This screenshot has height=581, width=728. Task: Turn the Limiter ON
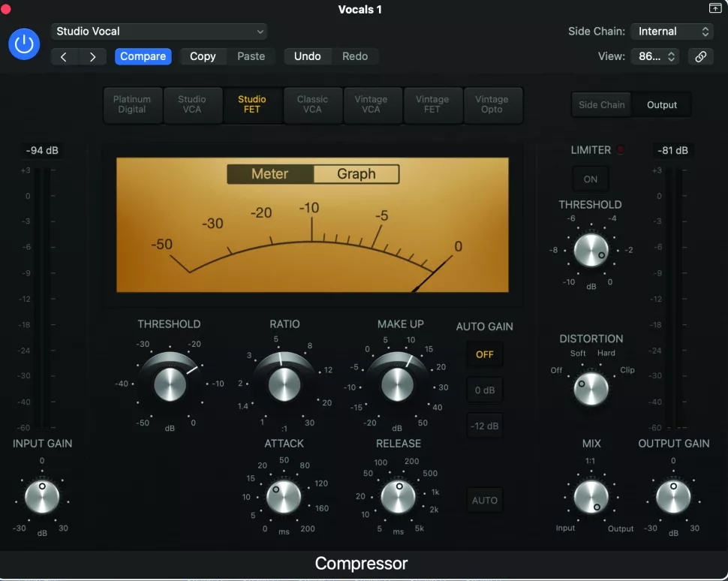tap(590, 179)
